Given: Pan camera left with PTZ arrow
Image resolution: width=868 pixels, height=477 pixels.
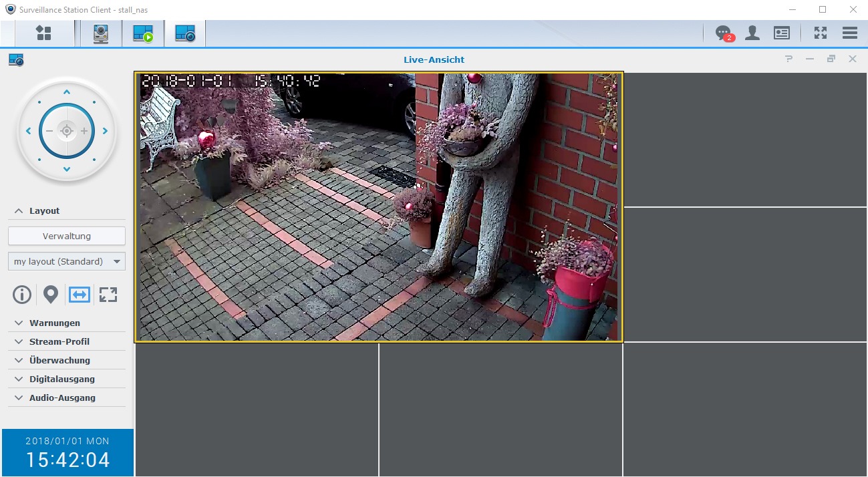Looking at the screenshot, I should (x=28, y=131).
